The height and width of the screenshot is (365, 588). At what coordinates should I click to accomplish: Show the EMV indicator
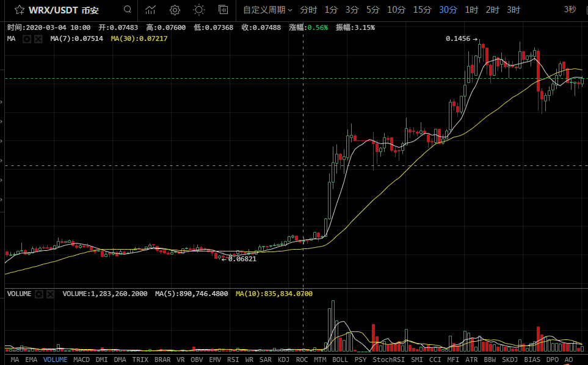click(x=215, y=360)
